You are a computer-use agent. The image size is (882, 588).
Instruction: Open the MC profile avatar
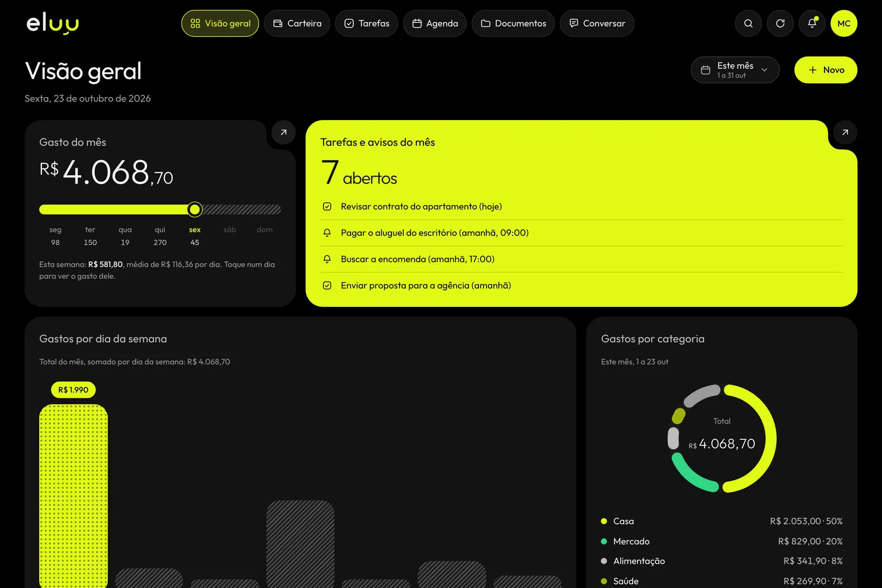[x=844, y=24]
